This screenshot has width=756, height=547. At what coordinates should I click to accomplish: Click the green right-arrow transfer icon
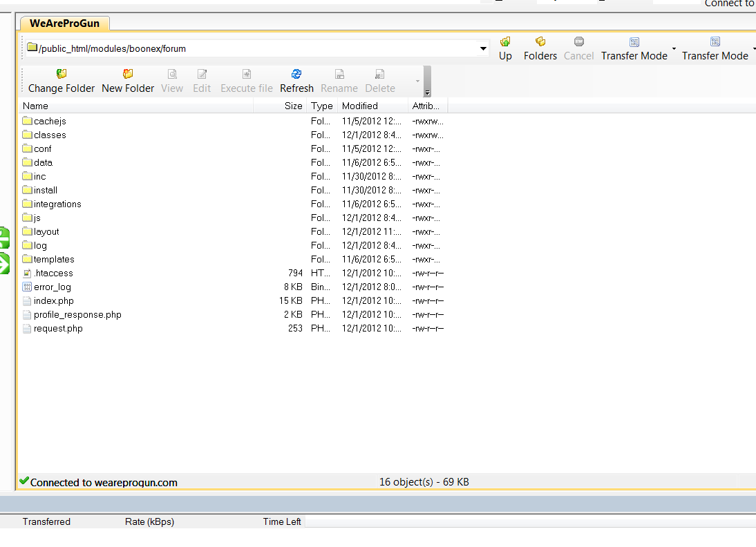[4, 263]
